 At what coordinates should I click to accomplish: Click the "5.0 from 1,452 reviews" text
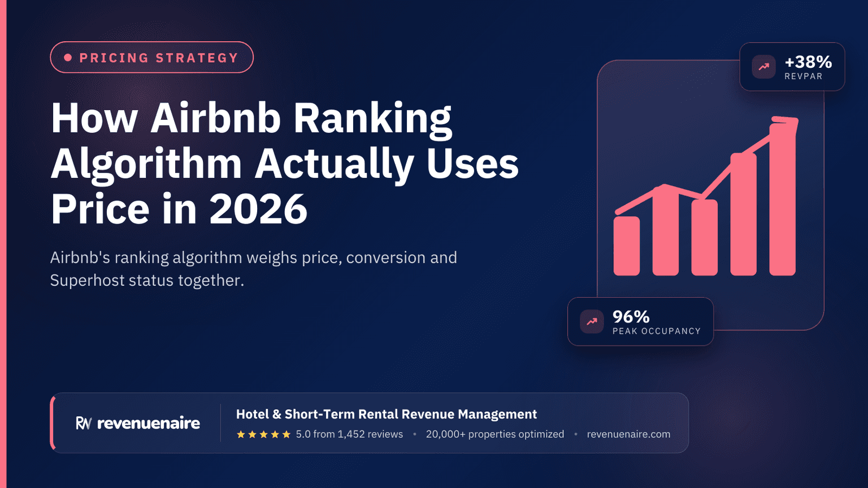pos(349,434)
